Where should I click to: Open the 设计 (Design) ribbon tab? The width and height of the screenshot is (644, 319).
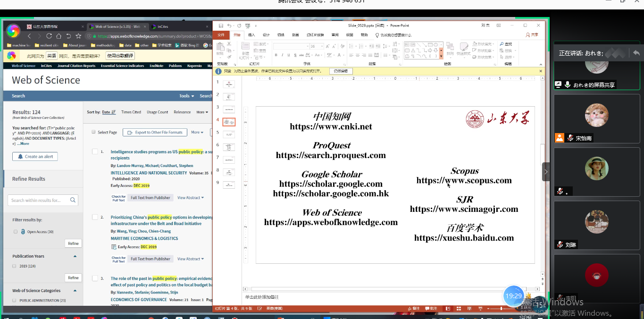point(266,35)
